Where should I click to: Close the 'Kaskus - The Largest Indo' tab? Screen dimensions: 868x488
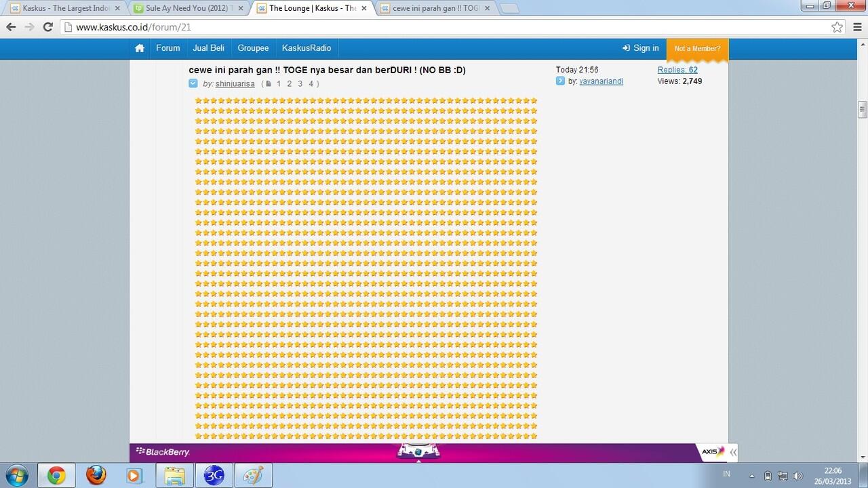click(117, 8)
